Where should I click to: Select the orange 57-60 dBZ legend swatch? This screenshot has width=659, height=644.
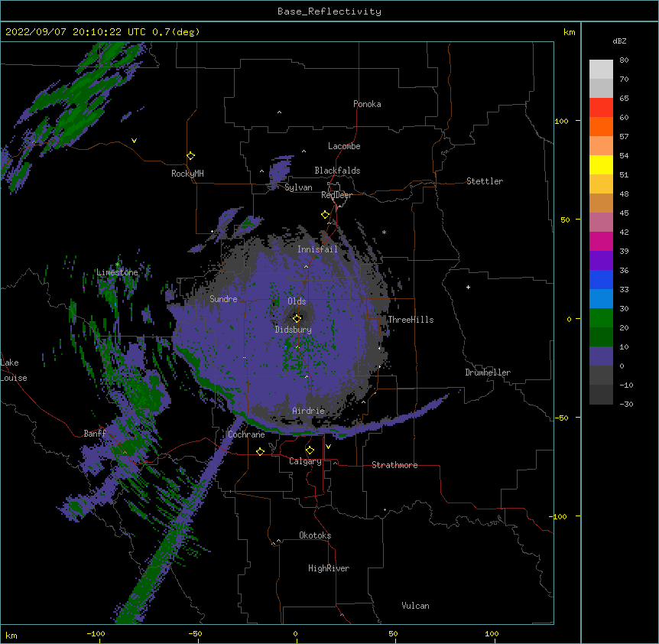point(601,126)
